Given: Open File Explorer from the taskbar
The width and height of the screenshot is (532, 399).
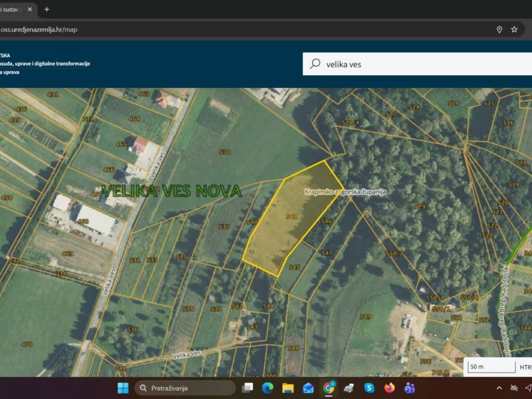Looking at the screenshot, I should point(288,388).
